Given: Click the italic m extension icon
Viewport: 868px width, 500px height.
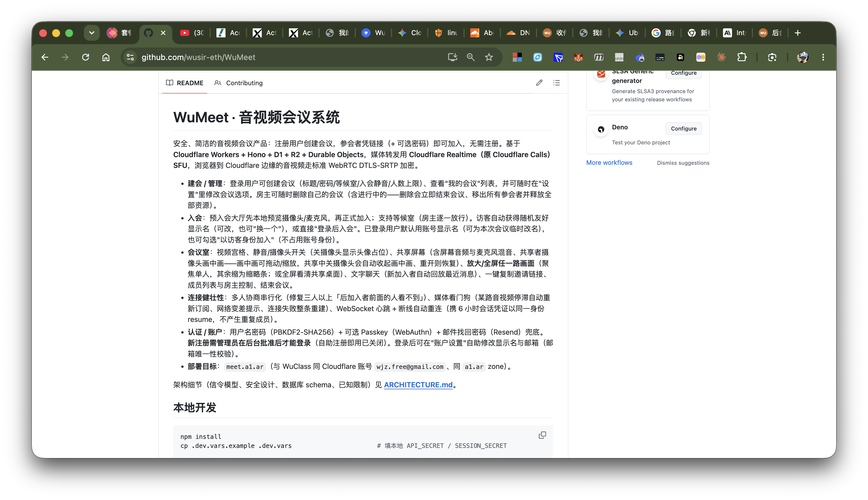Looking at the screenshot, I should (x=599, y=57).
